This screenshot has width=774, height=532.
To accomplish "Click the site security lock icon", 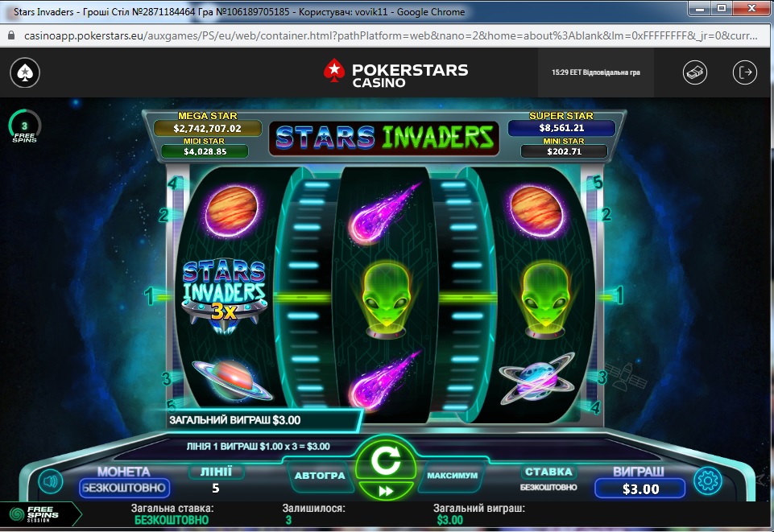I will tap(10, 36).
